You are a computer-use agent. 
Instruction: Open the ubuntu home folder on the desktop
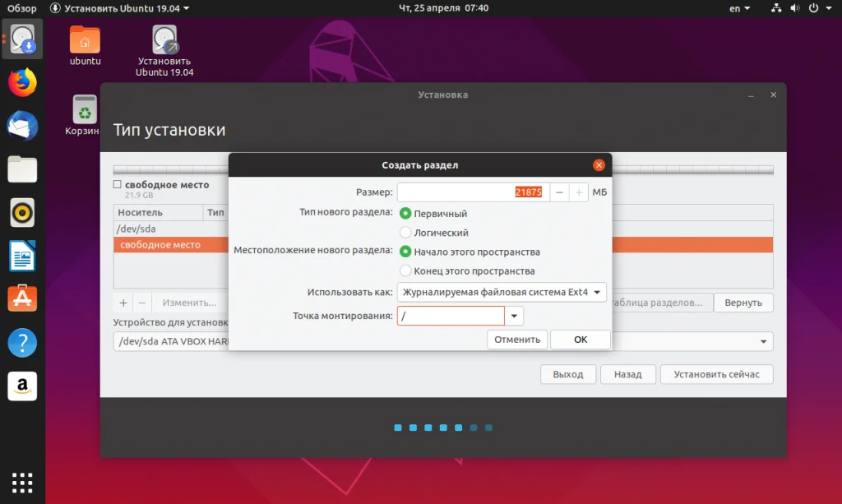click(85, 45)
